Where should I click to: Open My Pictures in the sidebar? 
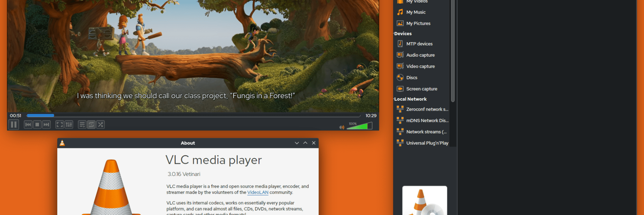tap(418, 24)
